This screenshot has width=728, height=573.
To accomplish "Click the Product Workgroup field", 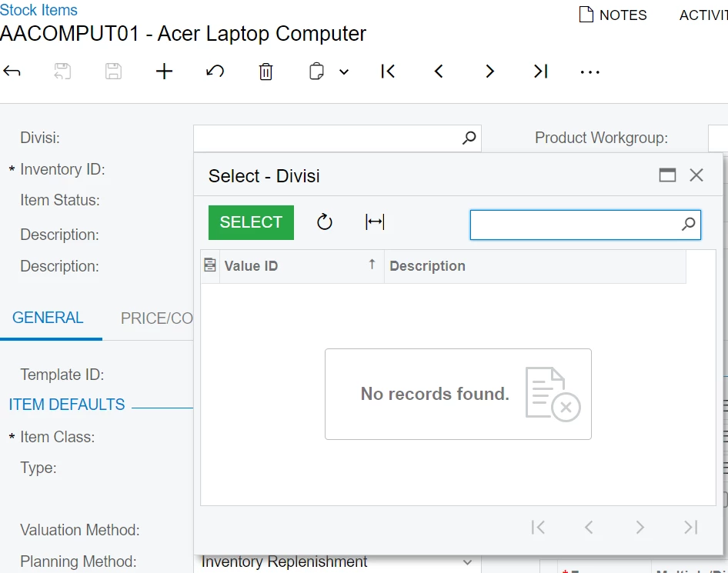I will click(x=718, y=138).
